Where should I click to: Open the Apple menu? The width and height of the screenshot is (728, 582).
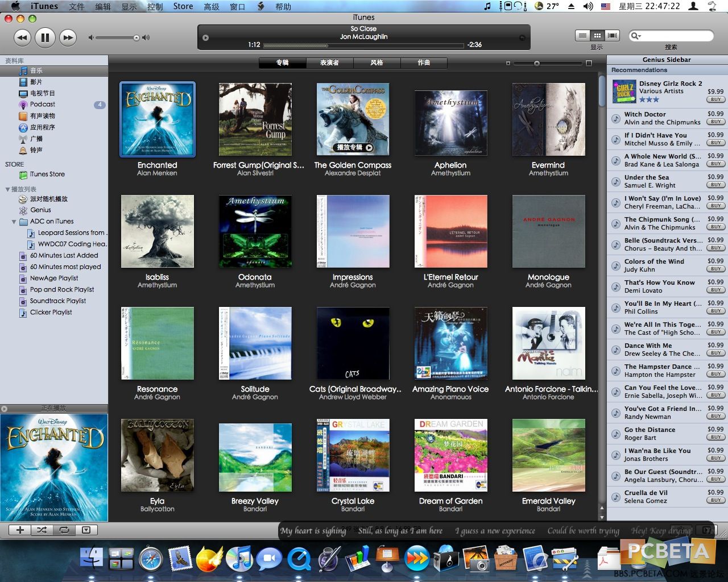pos(15,6)
